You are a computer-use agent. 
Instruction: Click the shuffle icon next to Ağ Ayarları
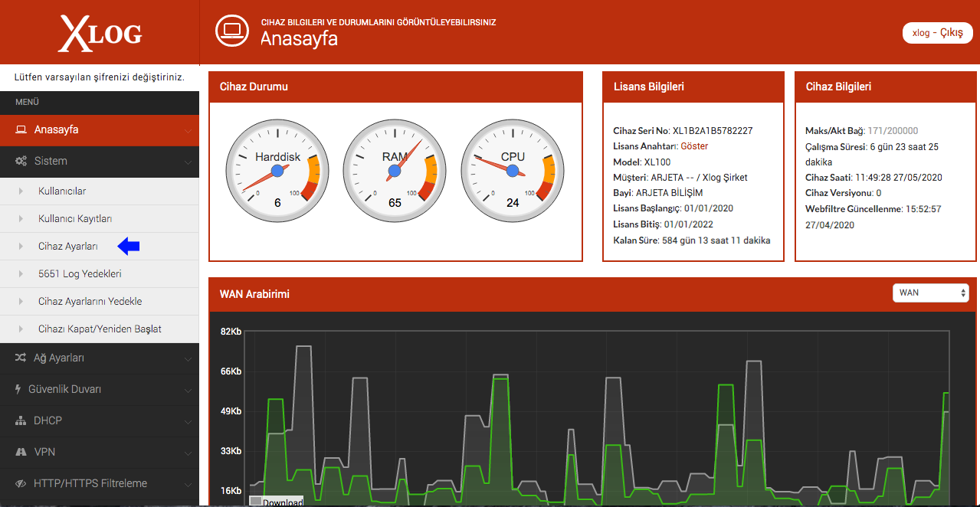(21, 358)
